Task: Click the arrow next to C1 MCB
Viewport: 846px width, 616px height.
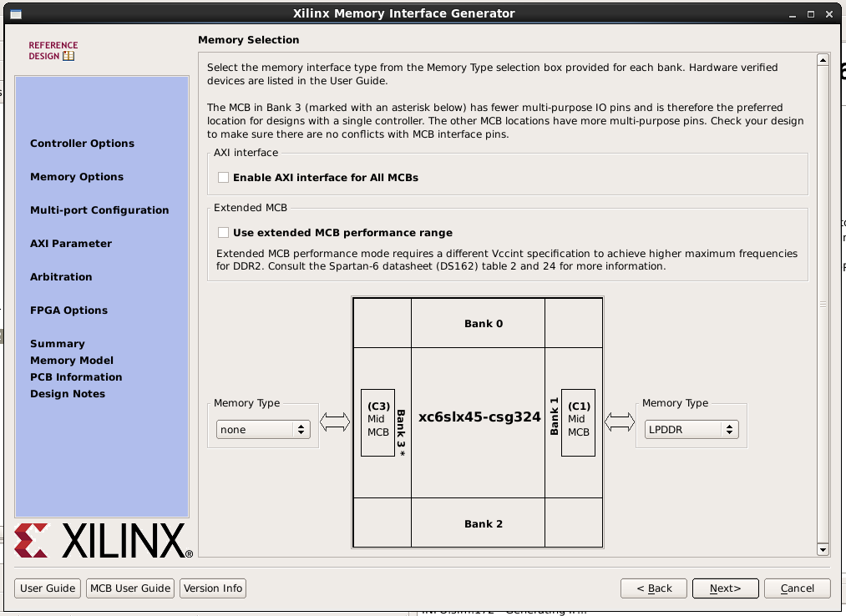Action: 620,422
